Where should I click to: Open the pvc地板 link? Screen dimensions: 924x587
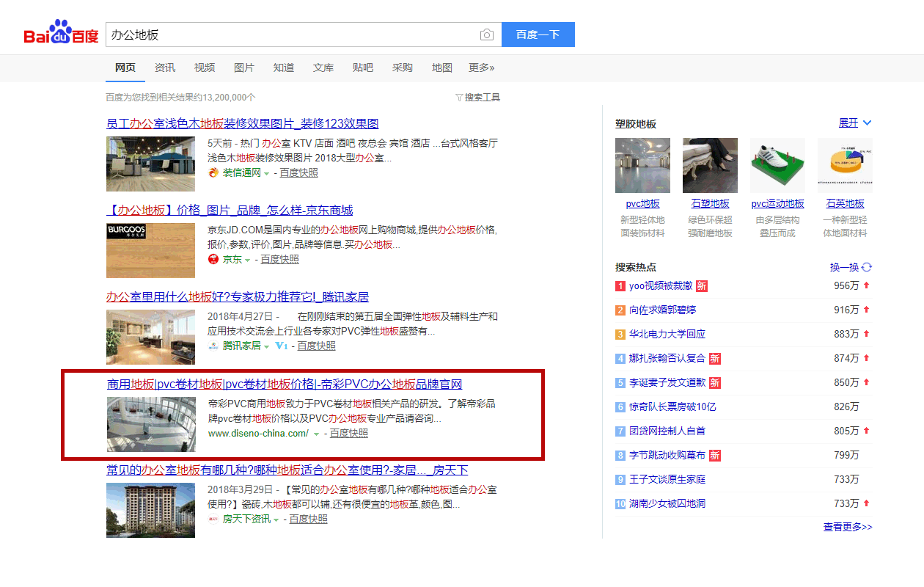pyautogui.click(x=642, y=204)
